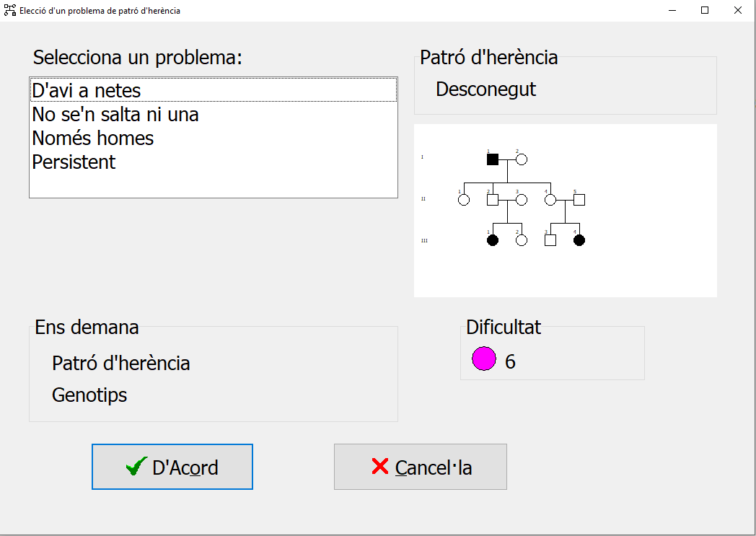Image resolution: width=756 pixels, height=536 pixels.
Task: Click the magenta difficulty circle
Action: 484,359
